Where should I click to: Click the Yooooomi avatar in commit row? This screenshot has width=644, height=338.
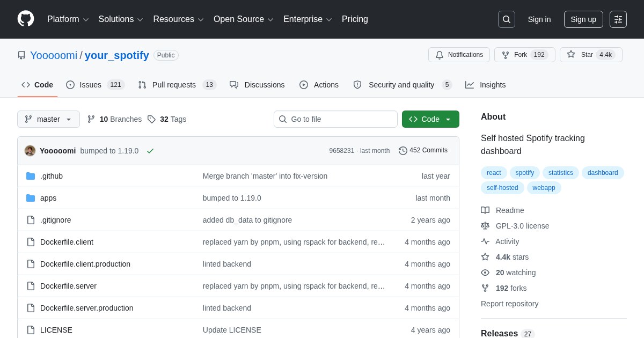(x=30, y=151)
